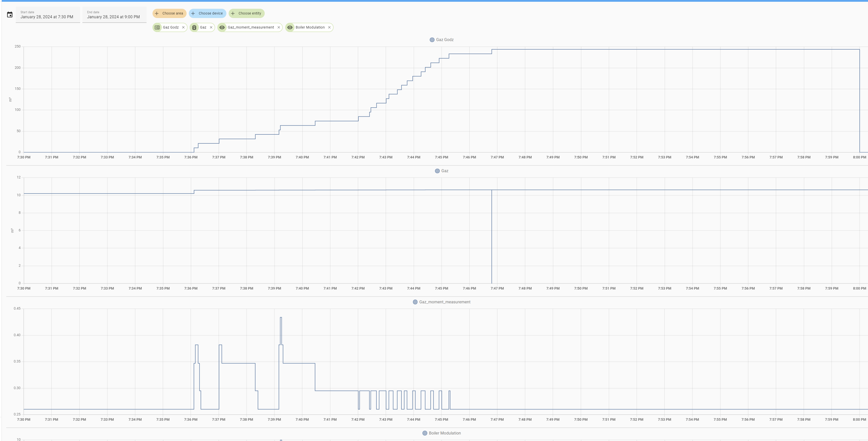This screenshot has height=441, width=868.
Task: Remove the Boiler Modulation chip
Action: pos(329,27)
